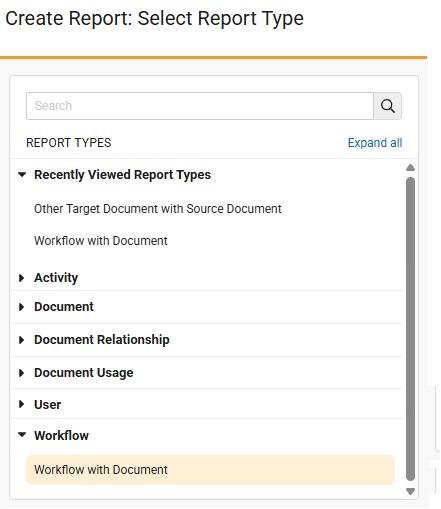This screenshot has width=441, height=509.
Task: Select Workflow with Document under Recently Viewed
Action: 101,241
